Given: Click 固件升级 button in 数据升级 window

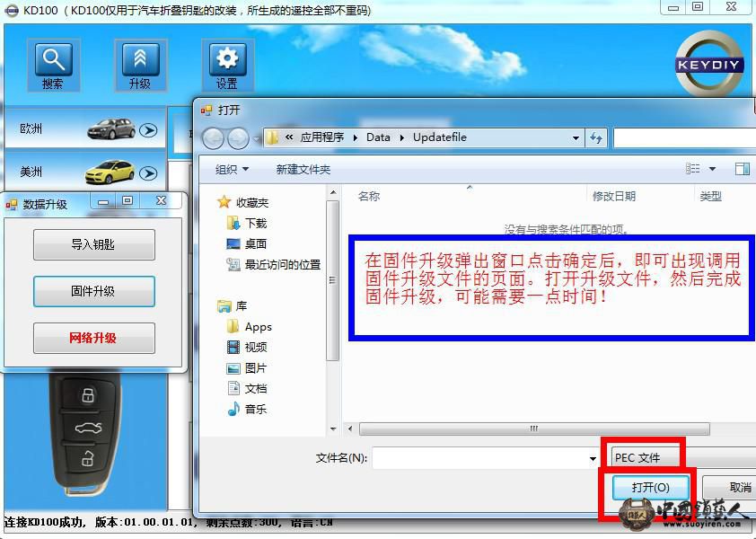Looking at the screenshot, I should pos(94,291).
